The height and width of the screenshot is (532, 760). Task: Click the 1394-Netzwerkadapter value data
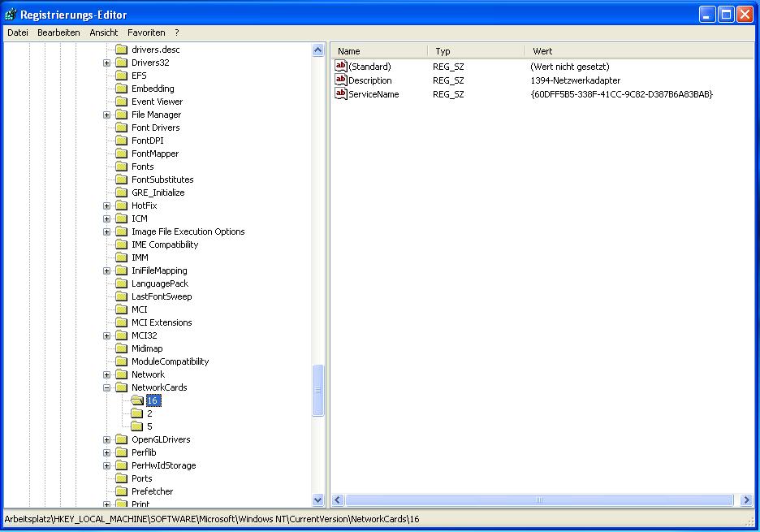[576, 80]
